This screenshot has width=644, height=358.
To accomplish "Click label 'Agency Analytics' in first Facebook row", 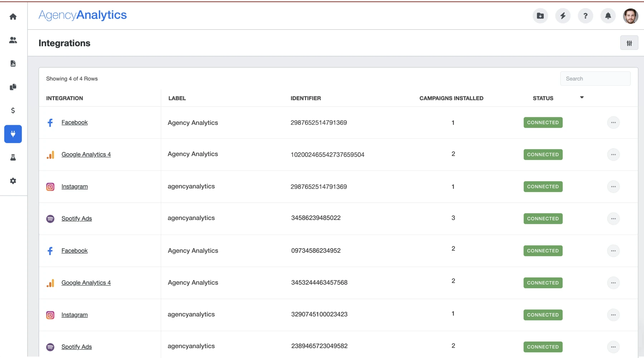I will click(x=193, y=123).
